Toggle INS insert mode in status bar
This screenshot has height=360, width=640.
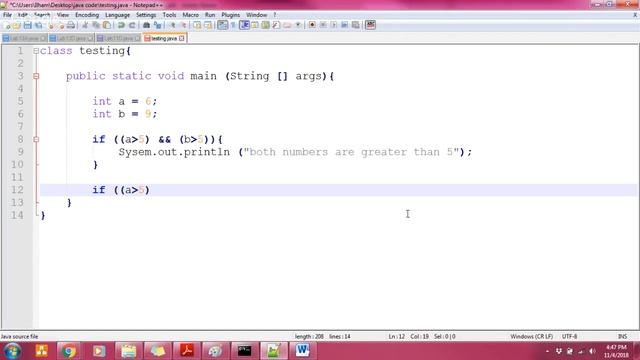tap(622, 336)
